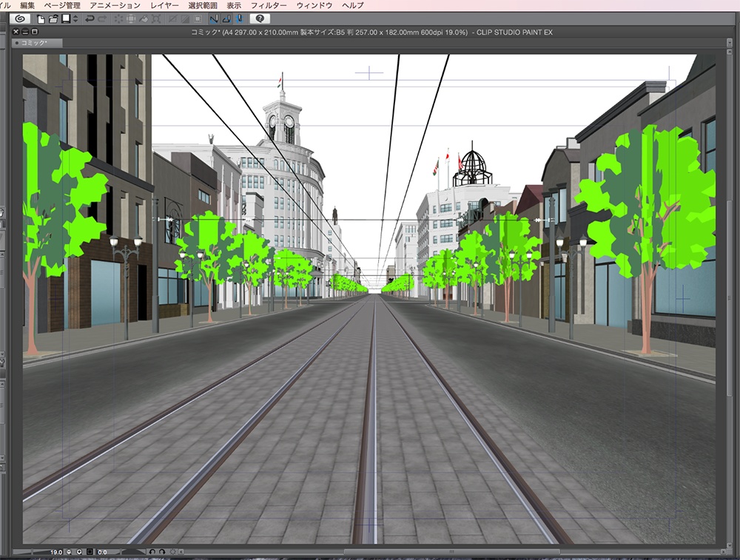Click the Redo arrow icon
Screen dimensions: 740x560
[x=101, y=18]
